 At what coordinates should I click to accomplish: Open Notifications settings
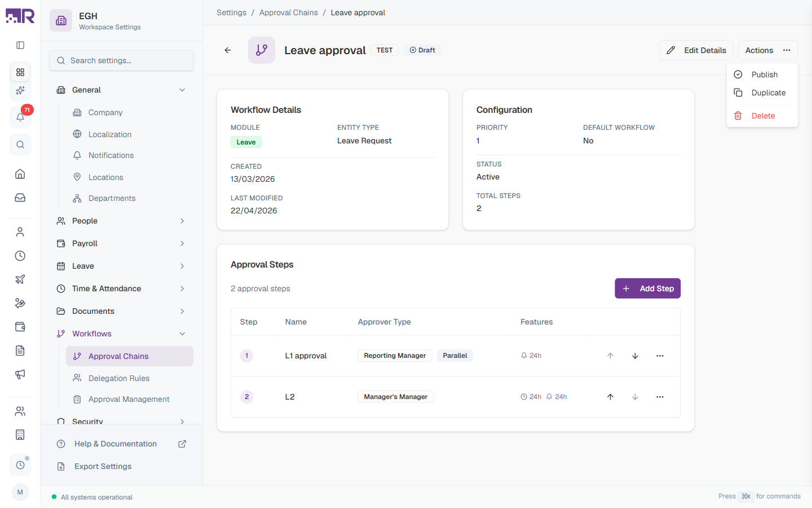[x=130, y=155]
